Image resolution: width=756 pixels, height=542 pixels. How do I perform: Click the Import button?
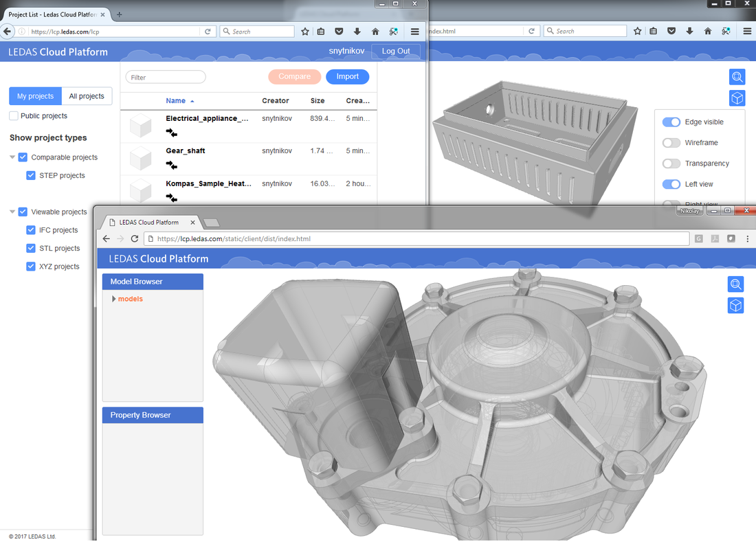[x=347, y=77]
